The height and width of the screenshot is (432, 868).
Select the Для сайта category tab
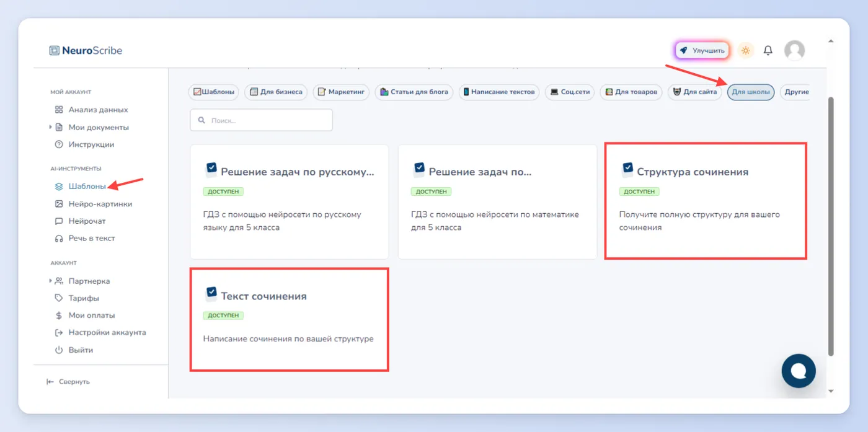tap(695, 92)
